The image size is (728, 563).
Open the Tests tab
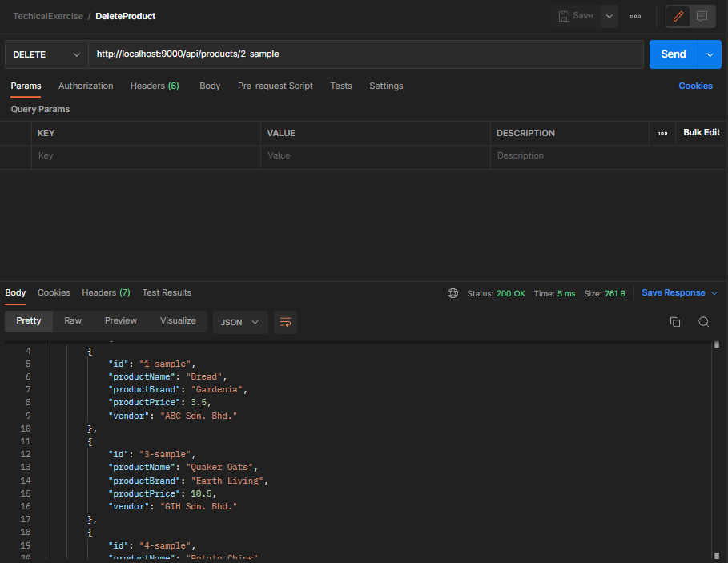[x=341, y=86]
